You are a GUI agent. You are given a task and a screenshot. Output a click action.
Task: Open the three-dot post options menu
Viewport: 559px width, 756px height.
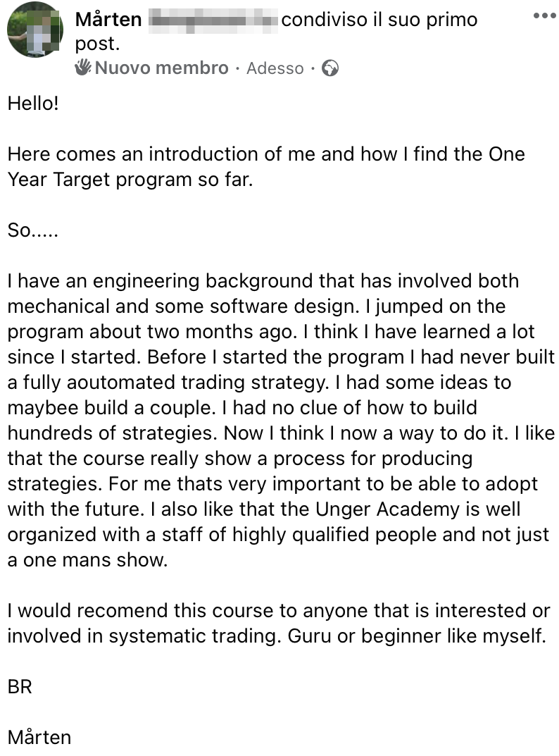coord(544,16)
